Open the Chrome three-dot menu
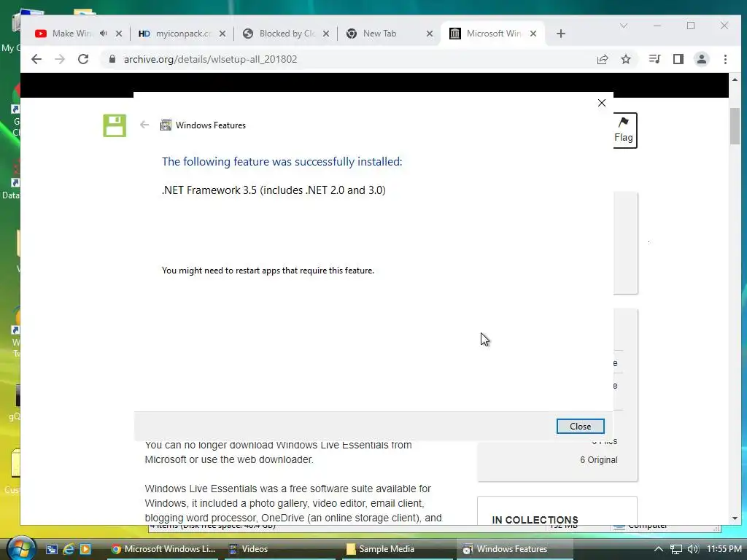This screenshot has height=560, width=747. click(x=725, y=59)
